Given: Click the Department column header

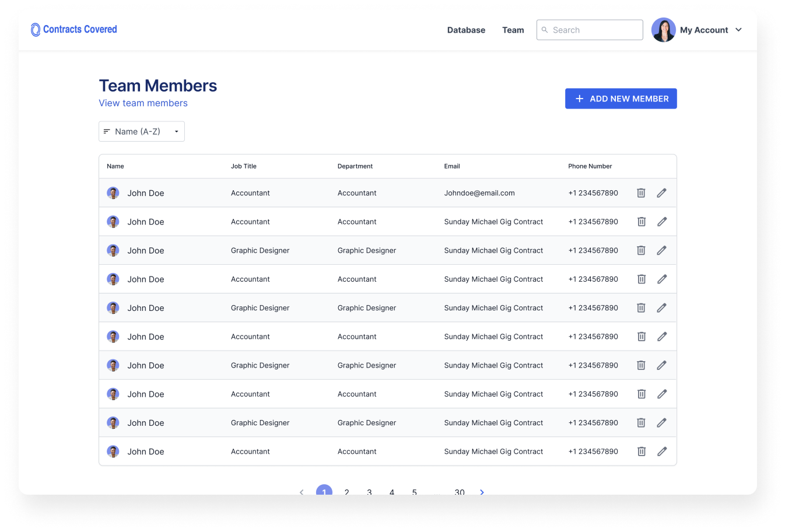Looking at the screenshot, I should click(x=355, y=166).
